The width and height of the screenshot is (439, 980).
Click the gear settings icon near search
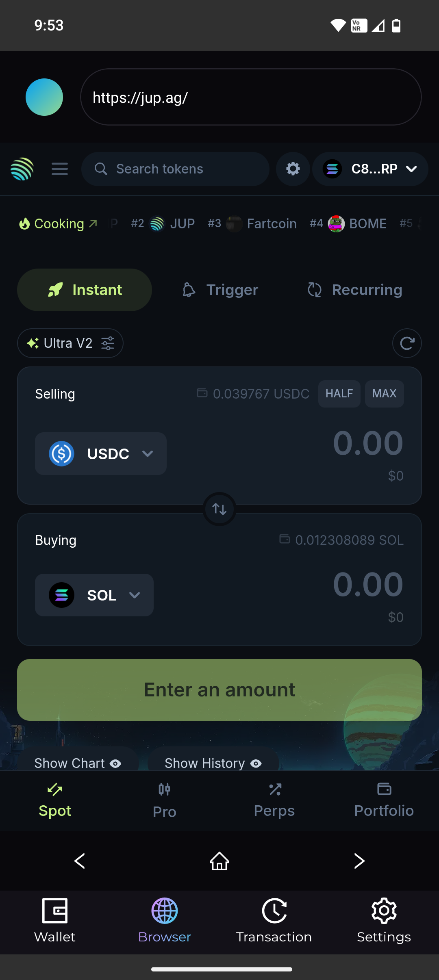pyautogui.click(x=293, y=169)
